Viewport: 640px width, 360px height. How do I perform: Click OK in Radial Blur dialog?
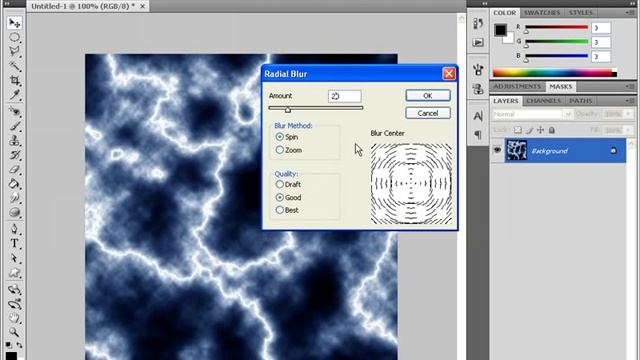pos(428,96)
